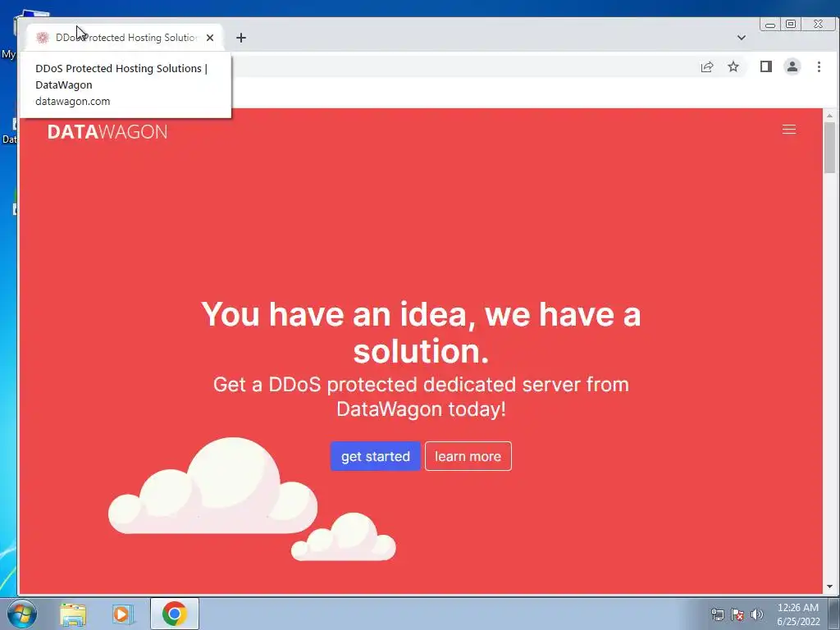Share this page icon in address bar

pyautogui.click(x=707, y=66)
